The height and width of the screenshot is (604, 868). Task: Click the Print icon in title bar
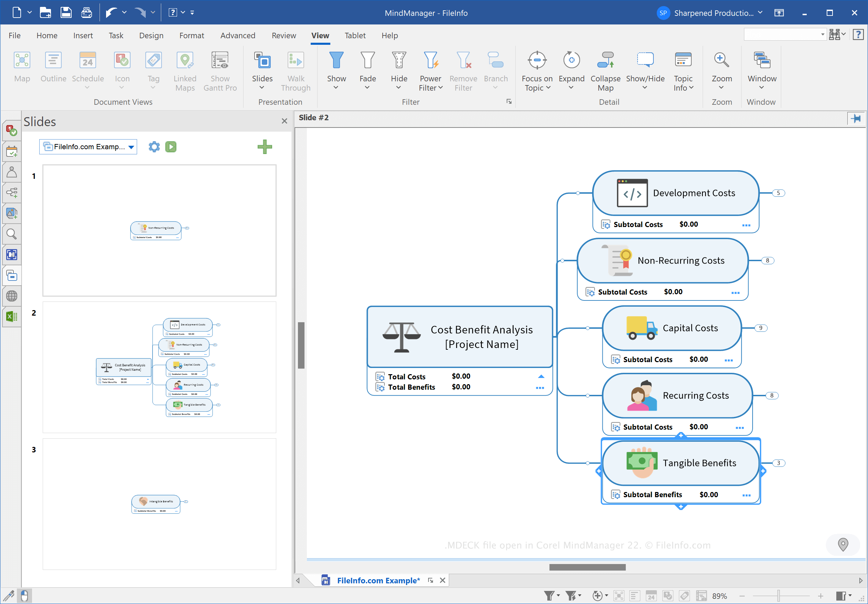[86, 12]
